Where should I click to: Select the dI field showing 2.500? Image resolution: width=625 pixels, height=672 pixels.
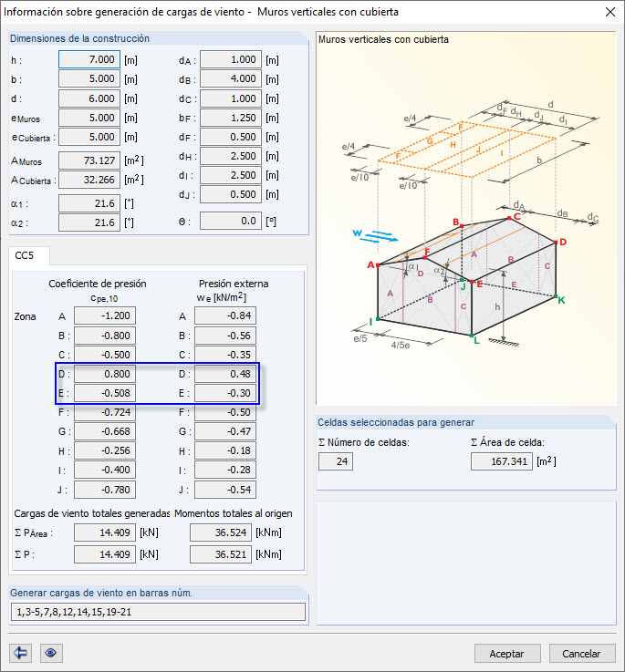coord(231,175)
